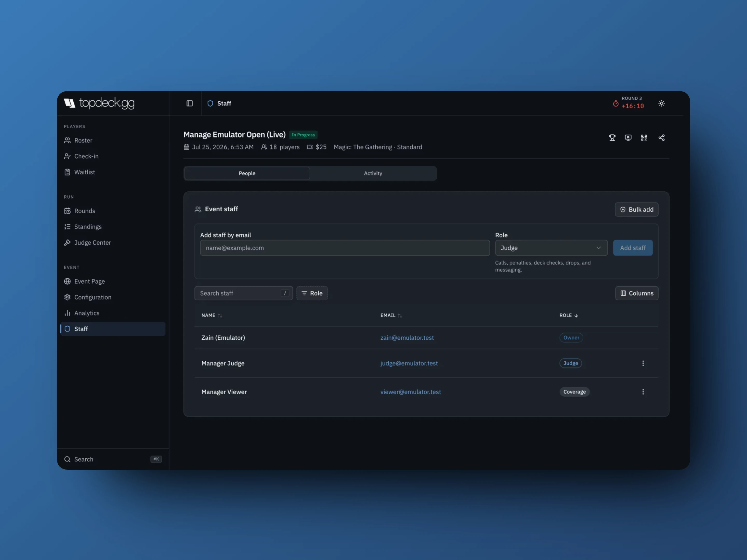Sort by the NAME column
The image size is (747, 560).
click(212, 316)
